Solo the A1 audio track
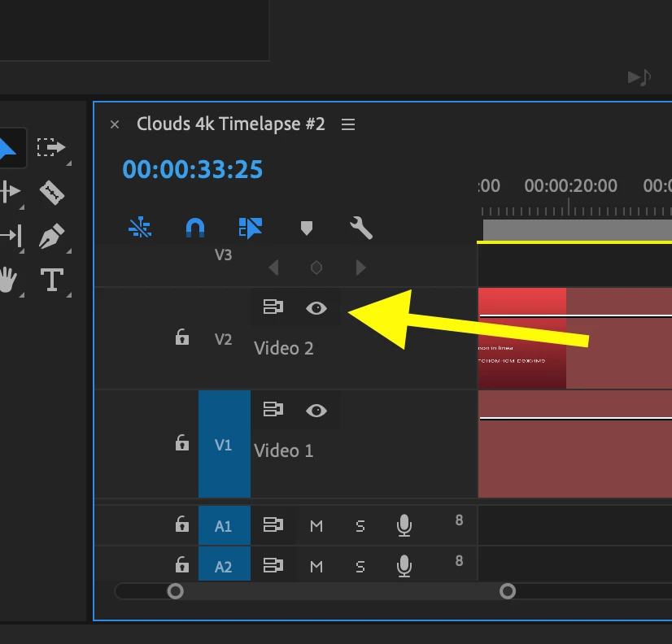672x644 pixels. [x=360, y=526]
